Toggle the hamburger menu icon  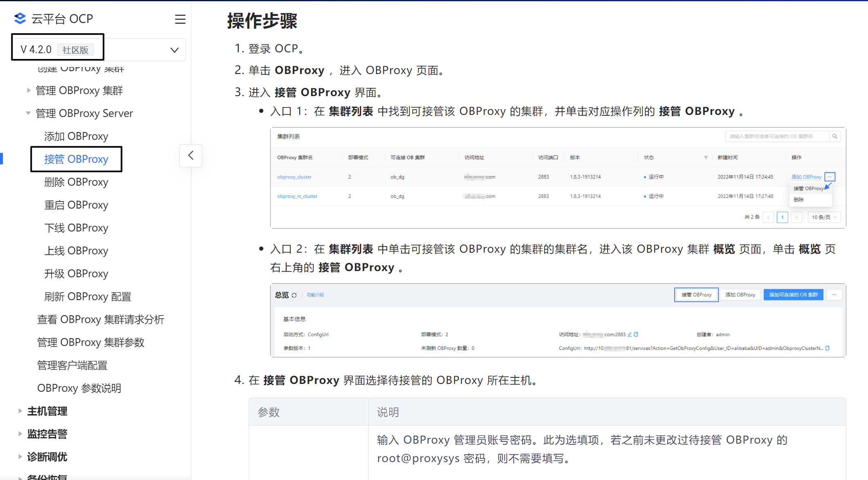[x=180, y=19]
